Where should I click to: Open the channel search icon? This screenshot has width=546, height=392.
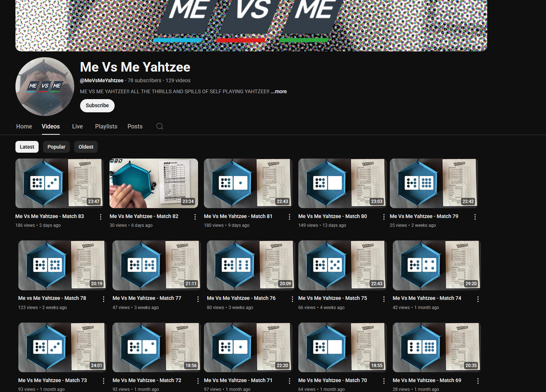160,126
